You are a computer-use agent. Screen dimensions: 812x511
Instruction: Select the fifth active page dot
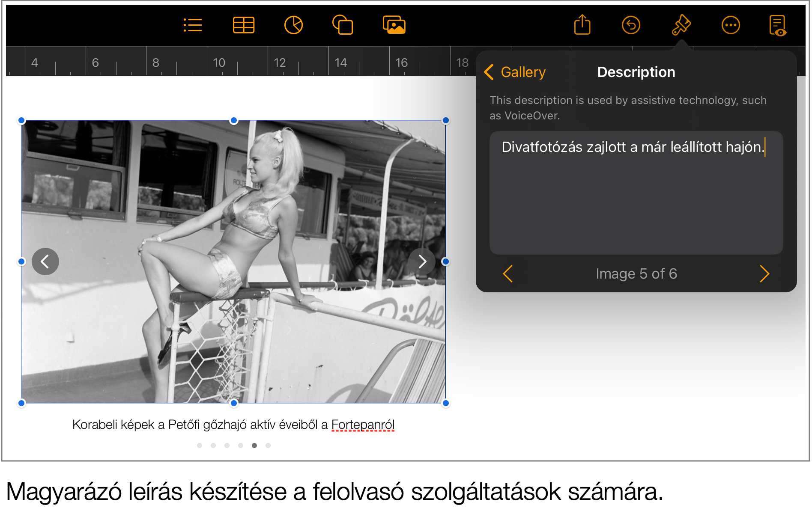(x=254, y=446)
